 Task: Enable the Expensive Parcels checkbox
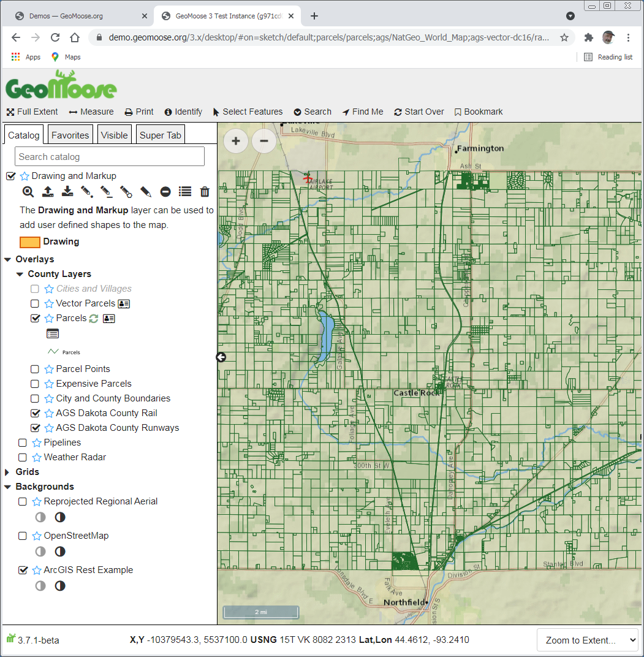coord(35,384)
